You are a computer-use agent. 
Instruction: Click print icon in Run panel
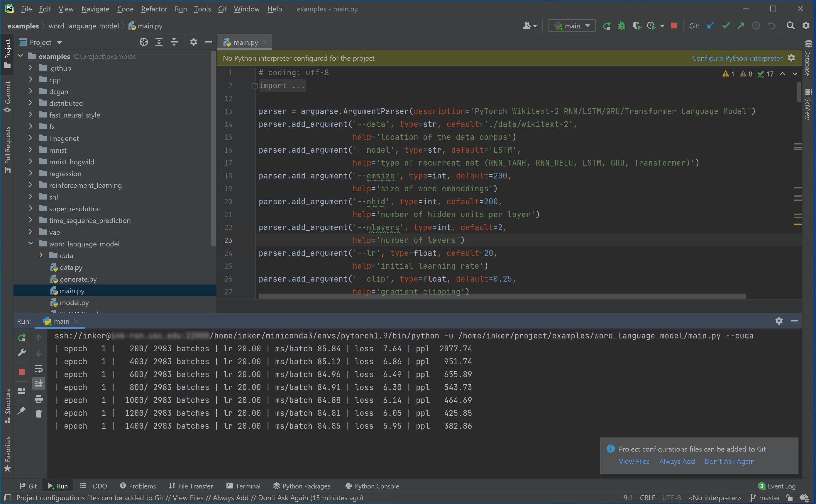(x=39, y=399)
